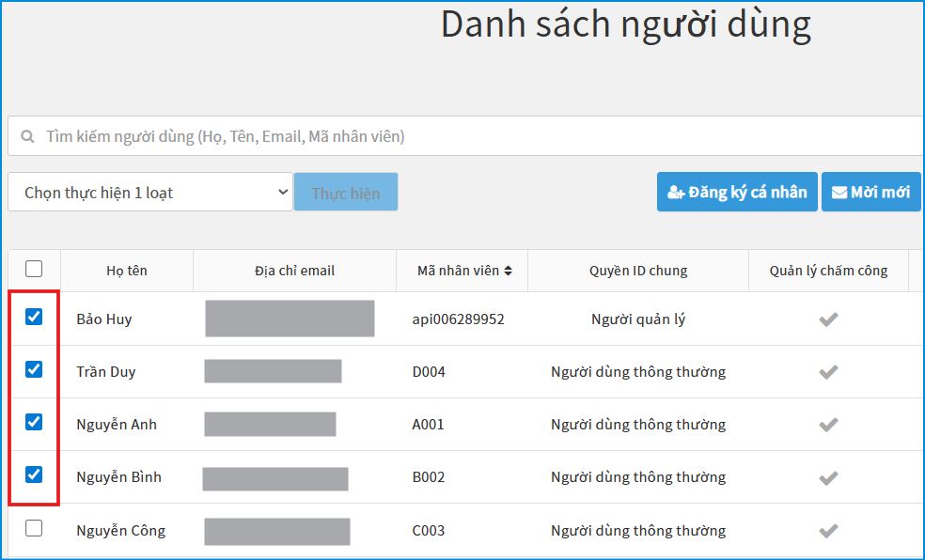Viewport: 925px width, 560px height.
Task: Toggle the select-all checkbox in header
Action: [34, 270]
